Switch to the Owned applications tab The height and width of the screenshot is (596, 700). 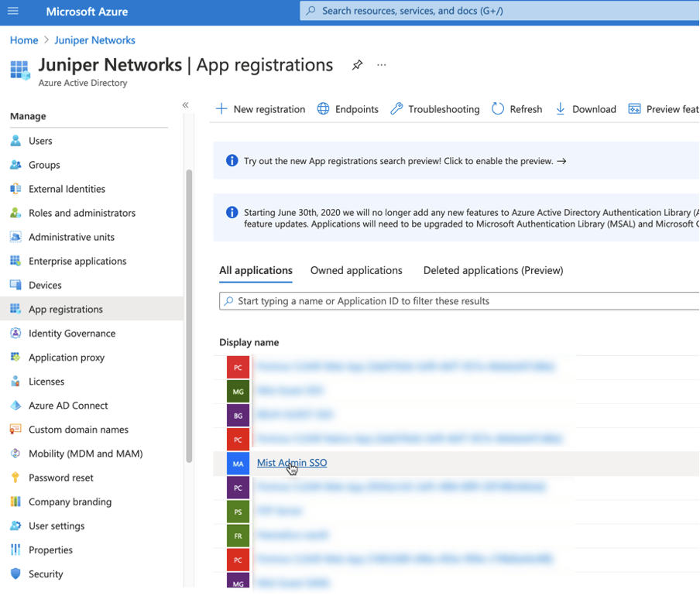point(356,270)
